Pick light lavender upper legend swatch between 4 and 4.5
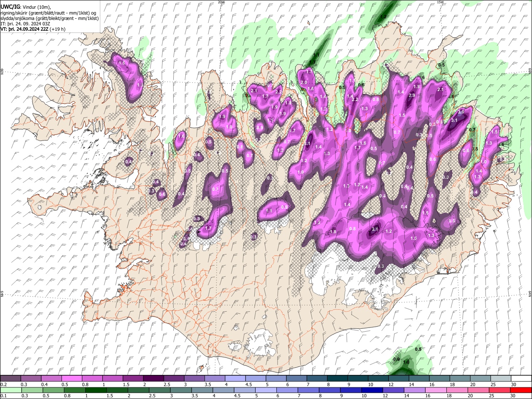This screenshot has width=532, height=399. [x=235, y=378]
